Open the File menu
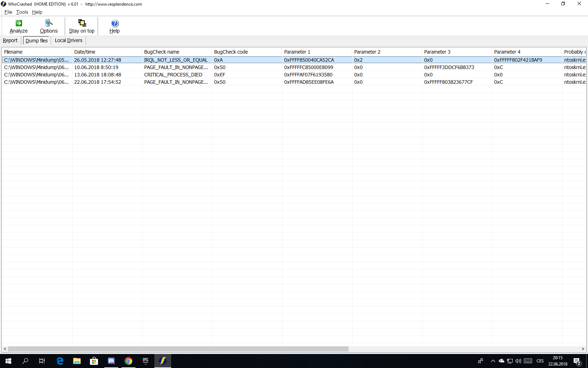Viewport: 588px width, 368px height. [8, 12]
